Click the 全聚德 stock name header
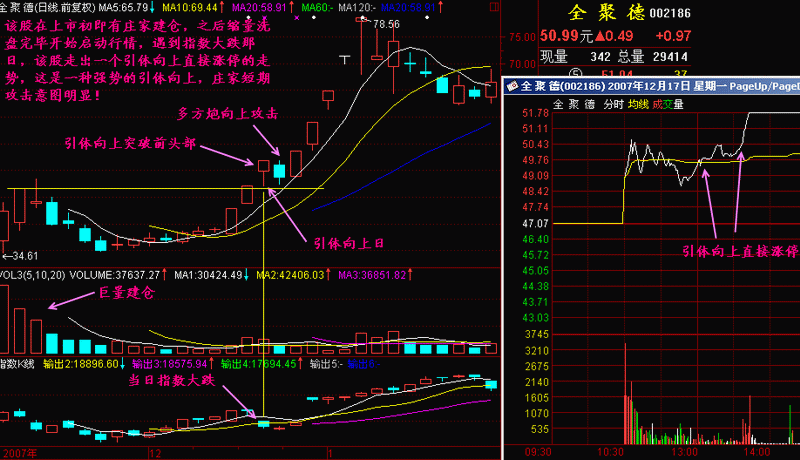The image size is (800, 460). coord(602,13)
